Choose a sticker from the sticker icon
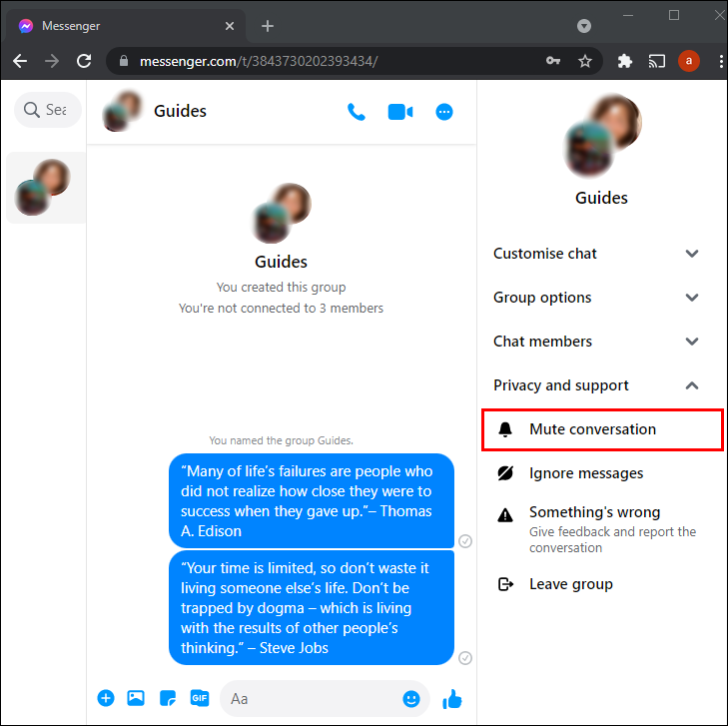Screen dimensions: 728x726 click(x=168, y=698)
